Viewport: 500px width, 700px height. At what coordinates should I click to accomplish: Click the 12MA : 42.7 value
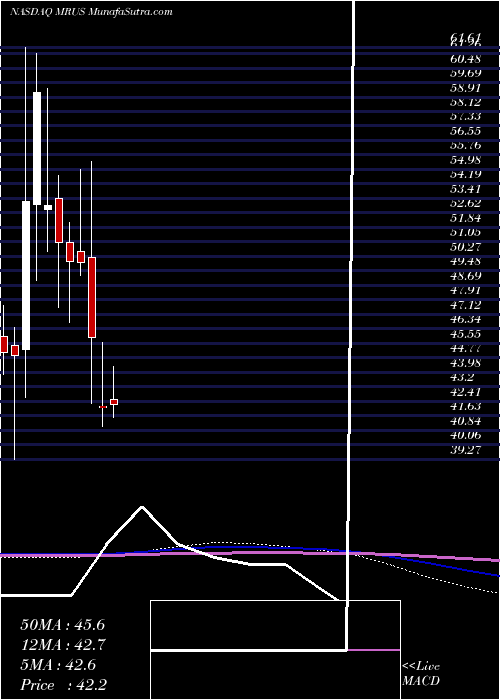coord(64,645)
